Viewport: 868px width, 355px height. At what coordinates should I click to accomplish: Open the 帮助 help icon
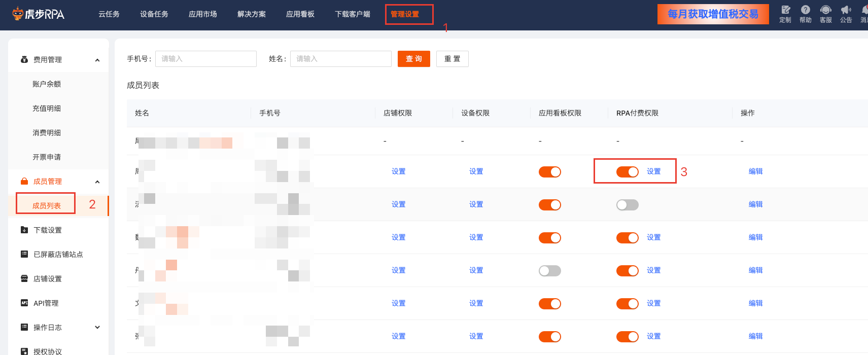coord(806,14)
